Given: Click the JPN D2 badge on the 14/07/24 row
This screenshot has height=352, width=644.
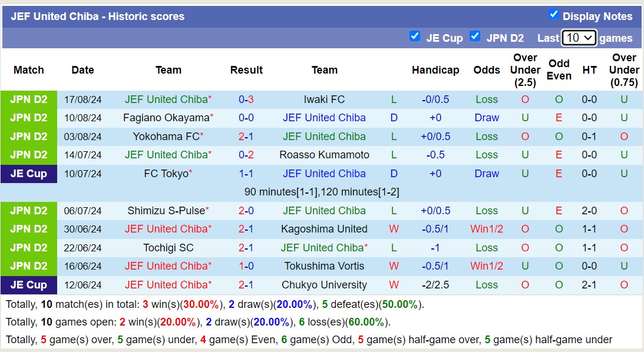Looking at the screenshot, I should [28, 155].
